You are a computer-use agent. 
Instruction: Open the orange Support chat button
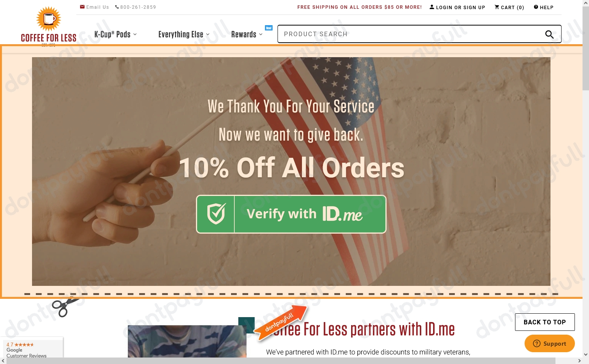tap(550, 343)
